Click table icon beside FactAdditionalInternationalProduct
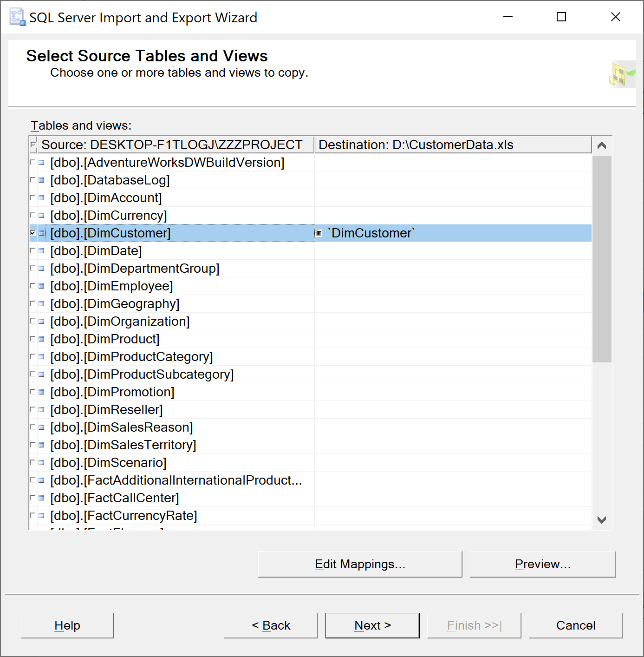 point(41,480)
